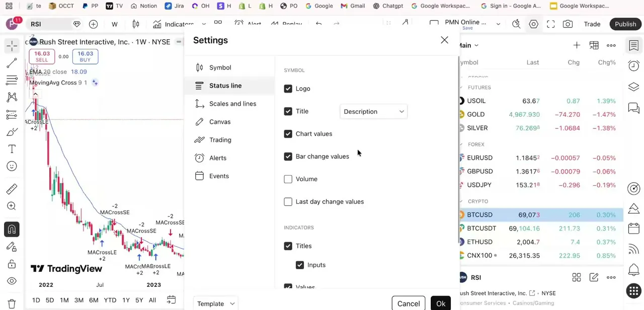
Task: Open the go-to-date calendar icon
Action: [171, 300]
